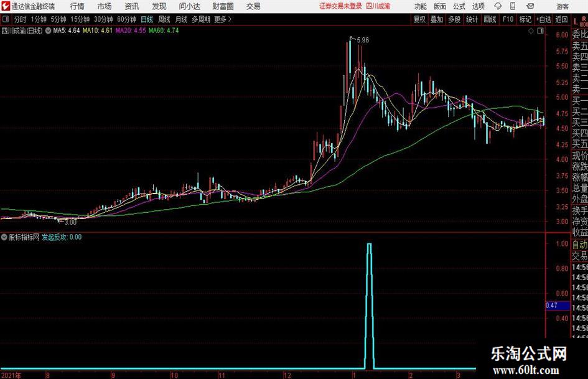
Task: Open the 公式 menu
Action: tap(459, 6)
